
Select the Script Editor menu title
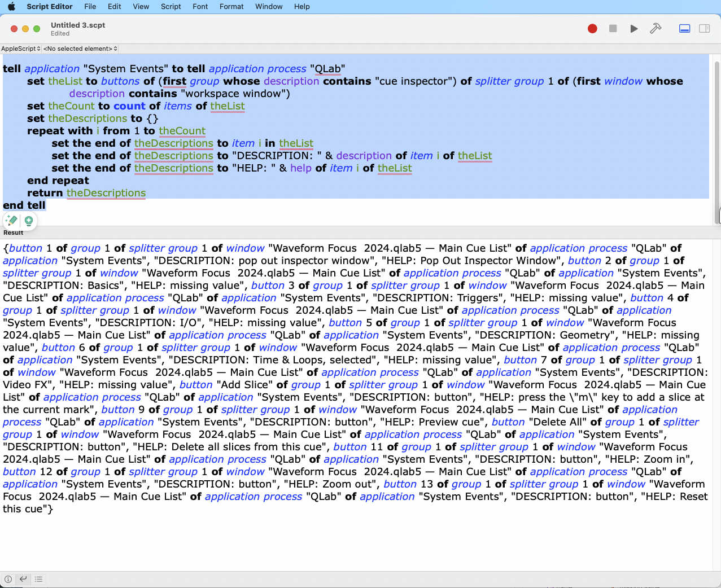(49, 6)
